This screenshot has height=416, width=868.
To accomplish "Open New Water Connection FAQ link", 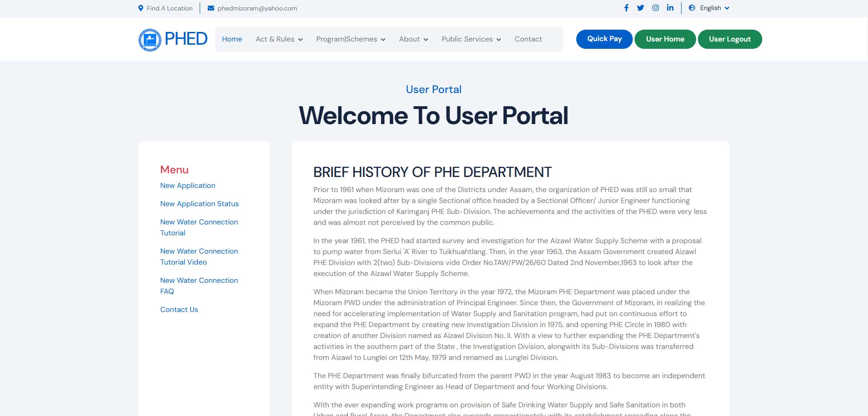I will pyautogui.click(x=199, y=286).
